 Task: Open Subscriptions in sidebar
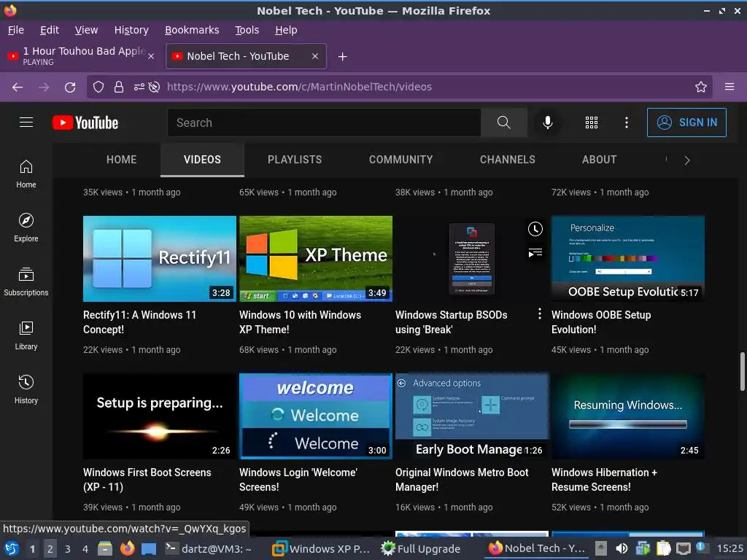coord(26,282)
